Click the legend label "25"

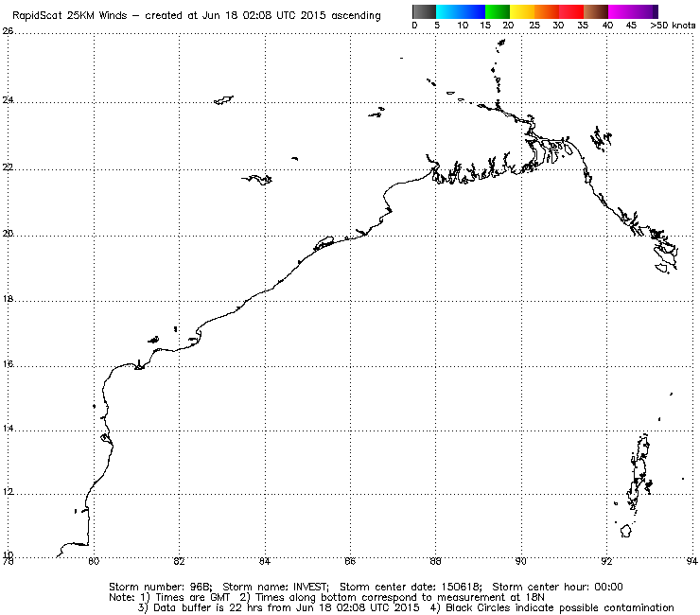[x=534, y=26]
